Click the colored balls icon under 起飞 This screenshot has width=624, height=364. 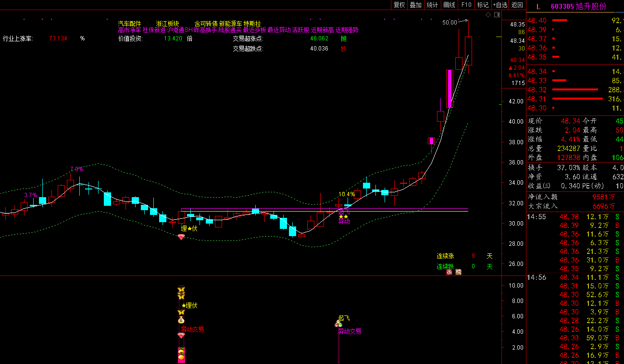pyautogui.click(x=338, y=325)
